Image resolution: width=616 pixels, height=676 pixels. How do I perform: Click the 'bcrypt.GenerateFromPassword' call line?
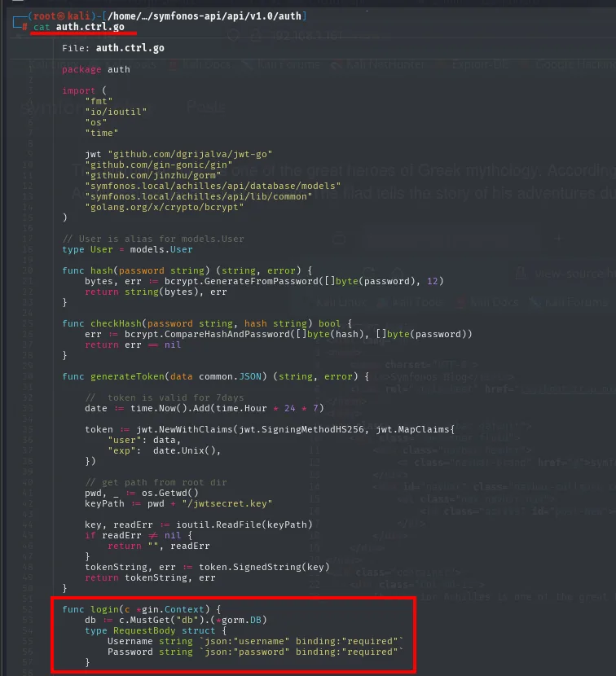click(x=264, y=281)
